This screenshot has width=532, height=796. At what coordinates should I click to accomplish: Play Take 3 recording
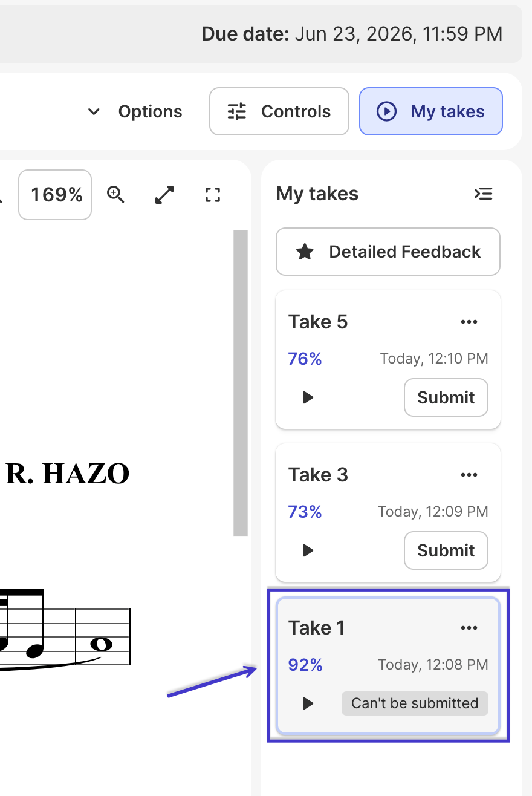click(x=308, y=550)
